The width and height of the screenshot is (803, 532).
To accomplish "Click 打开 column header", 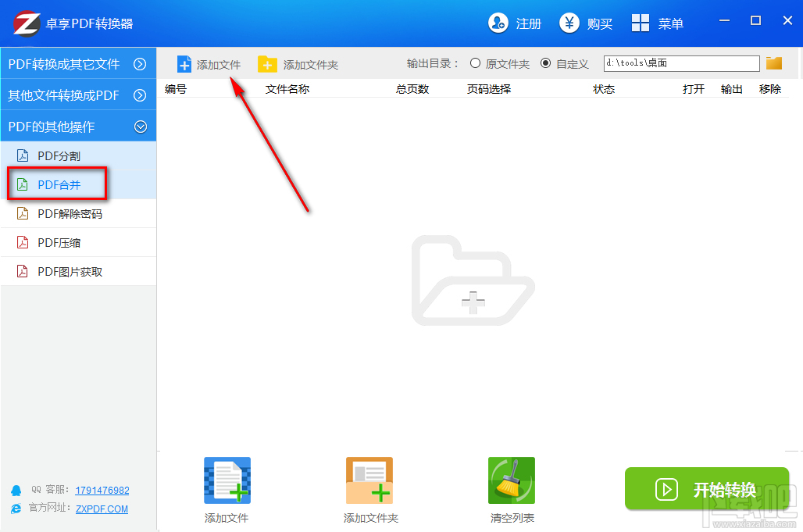I will tap(694, 89).
